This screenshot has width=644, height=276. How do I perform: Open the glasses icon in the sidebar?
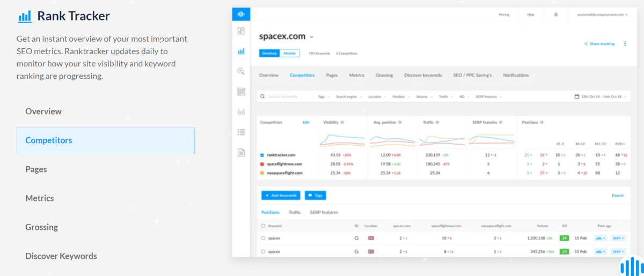coord(241,112)
